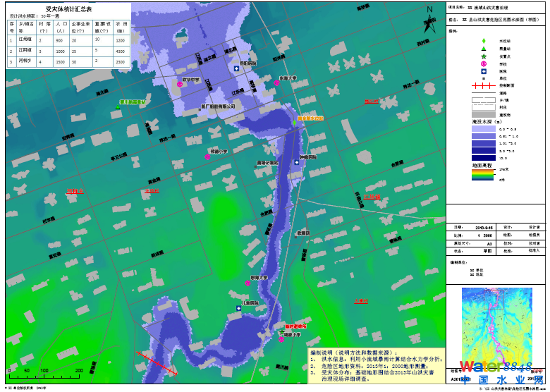Image resolution: width=550 pixels, height=392 pixels.
Task: Select the school marker near 邦德小学
Action: tap(207, 157)
